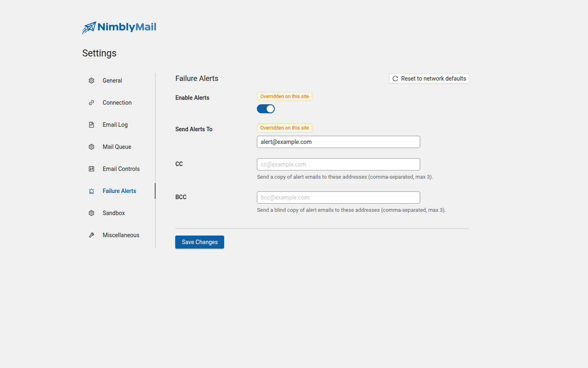The image size is (588, 368).
Task: Click the 'Send a copy of alert emails' help text
Action: tap(345, 177)
